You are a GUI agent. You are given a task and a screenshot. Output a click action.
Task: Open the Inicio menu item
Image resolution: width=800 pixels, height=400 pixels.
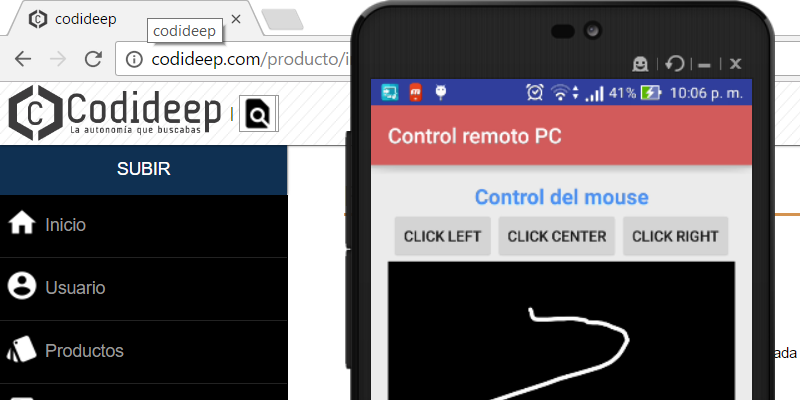coord(143,226)
